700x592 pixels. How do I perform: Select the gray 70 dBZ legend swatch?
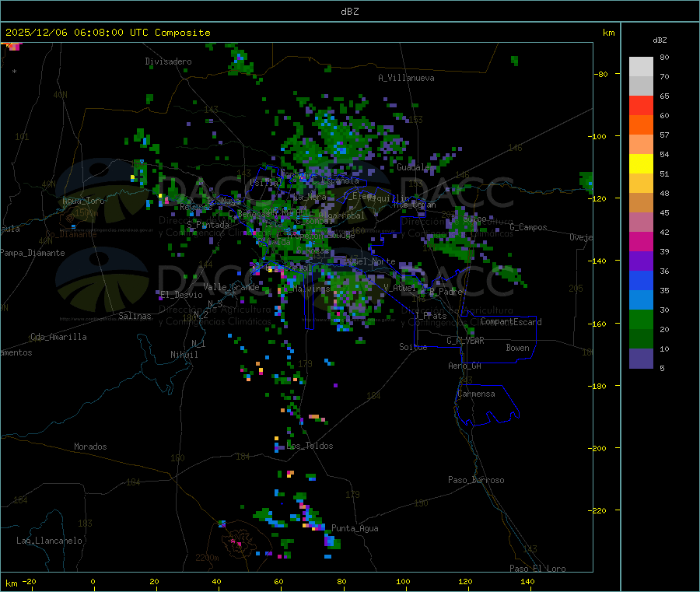pyautogui.click(x=641, y=86)
